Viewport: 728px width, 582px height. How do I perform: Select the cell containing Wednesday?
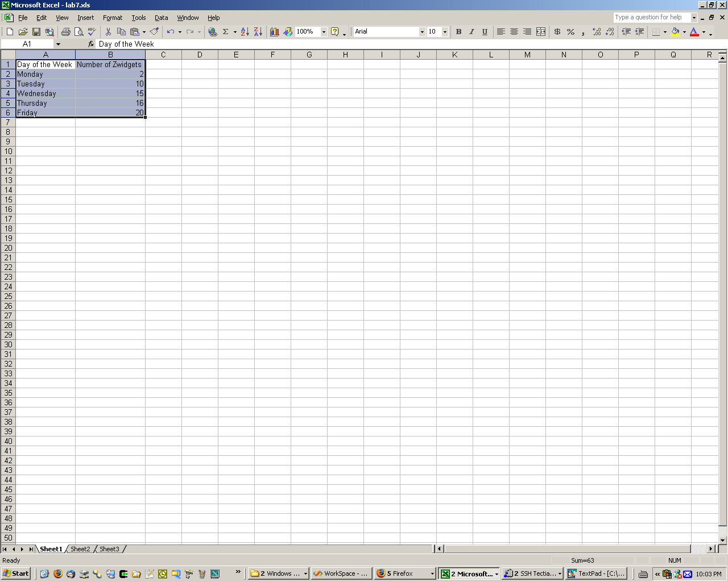45,93
